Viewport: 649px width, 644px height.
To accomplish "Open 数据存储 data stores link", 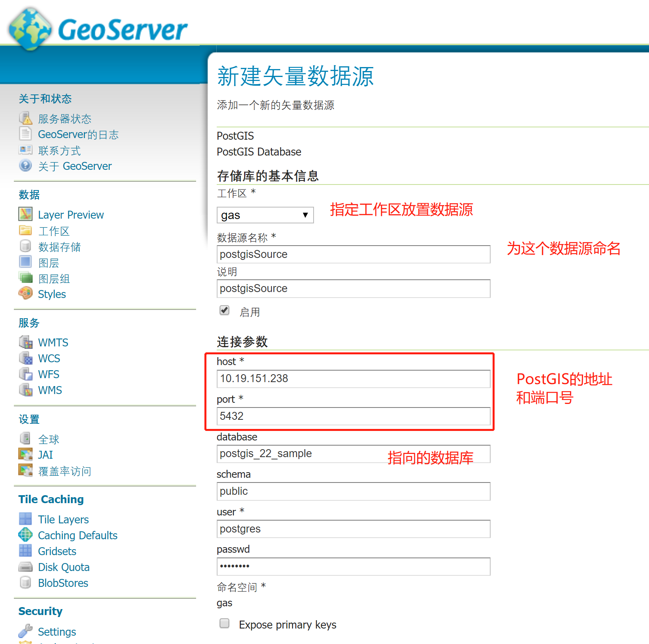I will 60,247.
